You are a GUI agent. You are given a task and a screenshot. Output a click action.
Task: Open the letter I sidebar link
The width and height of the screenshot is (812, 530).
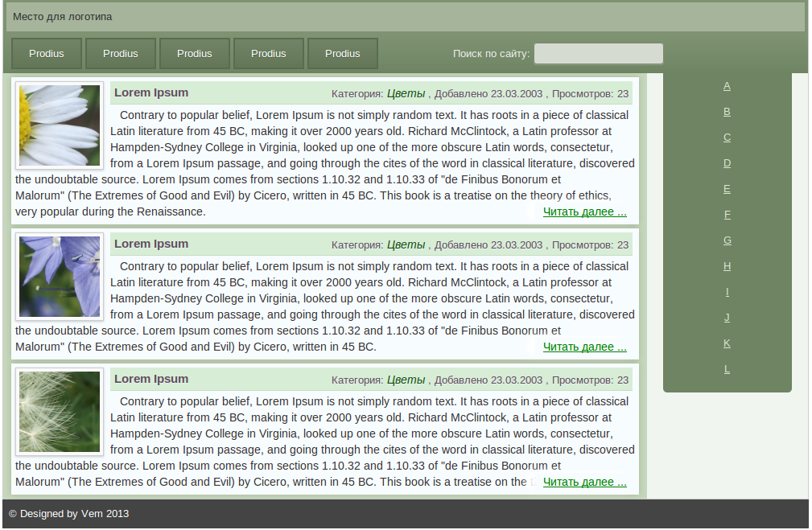(727, 292)
